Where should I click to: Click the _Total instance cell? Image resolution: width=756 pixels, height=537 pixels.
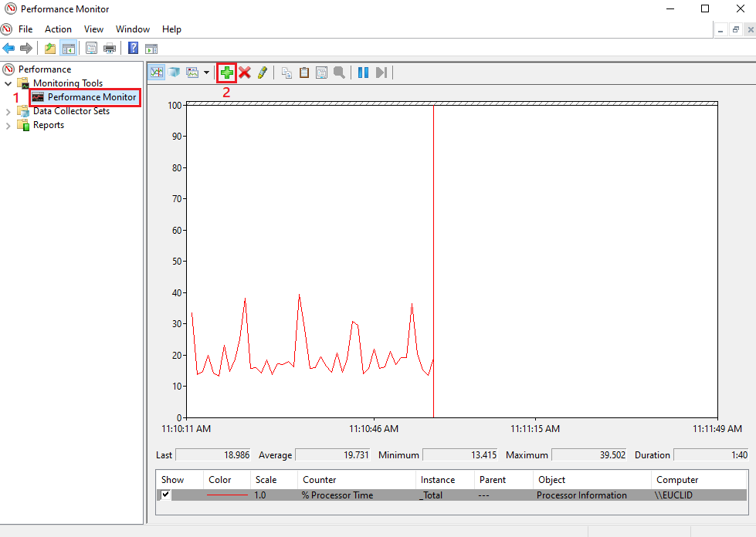pos(431,495)
